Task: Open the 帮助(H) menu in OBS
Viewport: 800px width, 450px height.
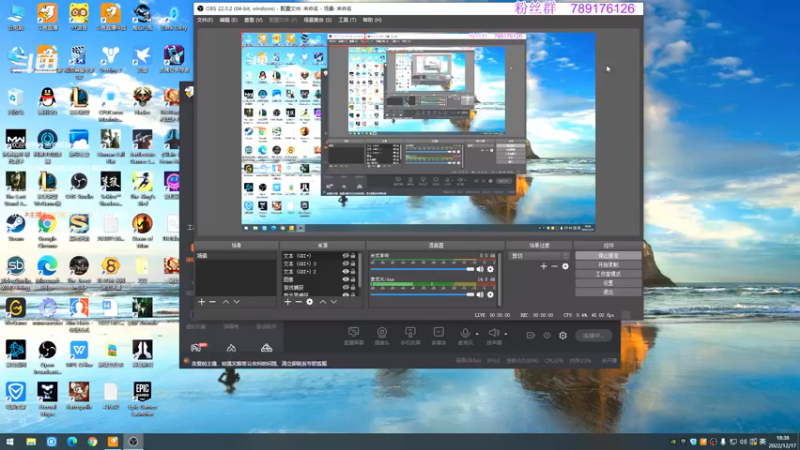Action: pos(372,20)
